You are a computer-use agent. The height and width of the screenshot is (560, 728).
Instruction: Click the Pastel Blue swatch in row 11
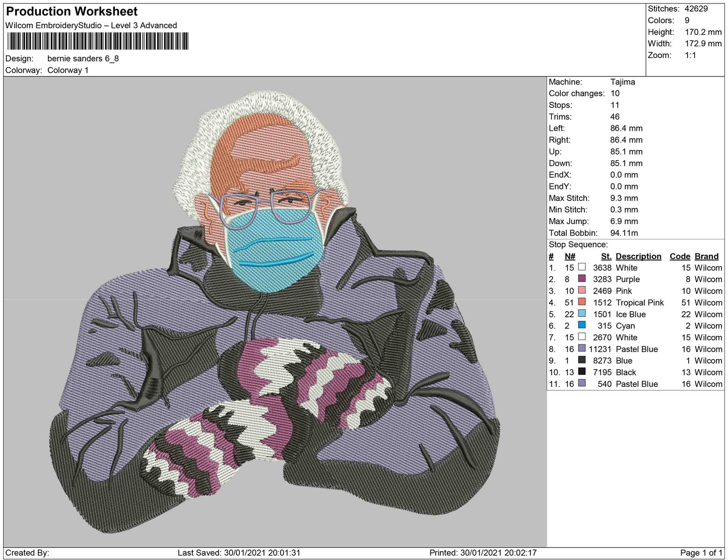tap(582, 383)
